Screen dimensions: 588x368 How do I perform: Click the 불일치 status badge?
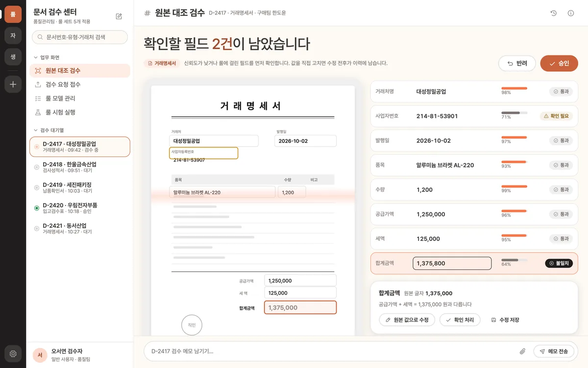coord(559,263)
